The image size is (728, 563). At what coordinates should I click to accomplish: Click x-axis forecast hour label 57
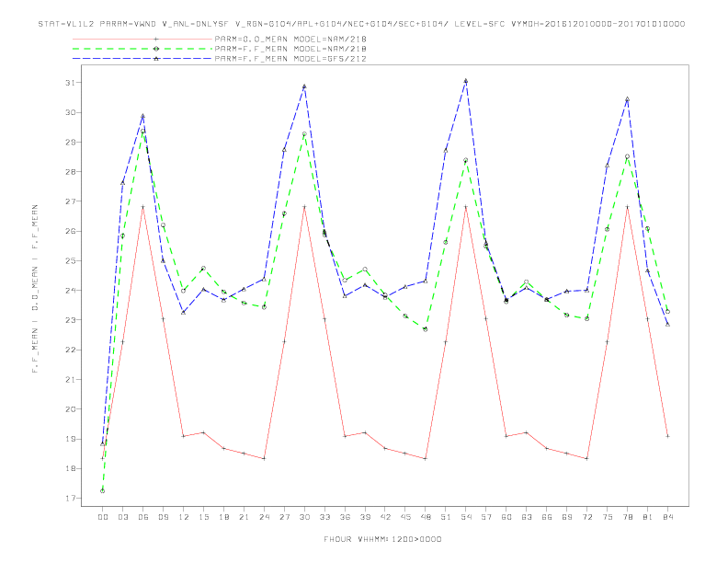point(486,517)
